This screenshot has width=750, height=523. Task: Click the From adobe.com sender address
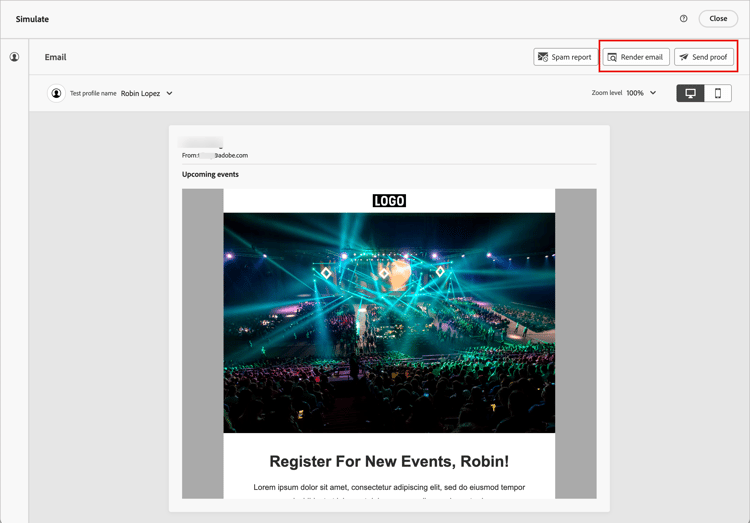[215, 156]
